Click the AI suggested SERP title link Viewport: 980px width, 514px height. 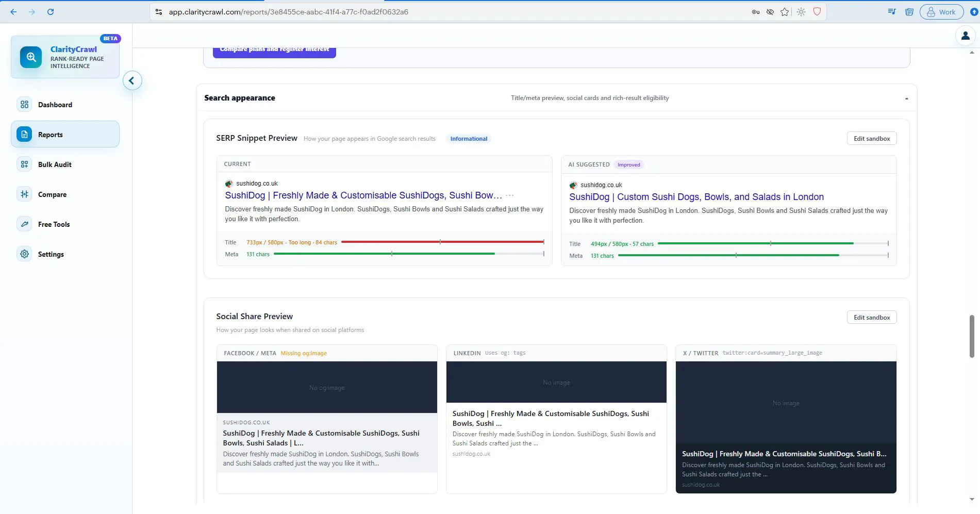click(696, 197)
